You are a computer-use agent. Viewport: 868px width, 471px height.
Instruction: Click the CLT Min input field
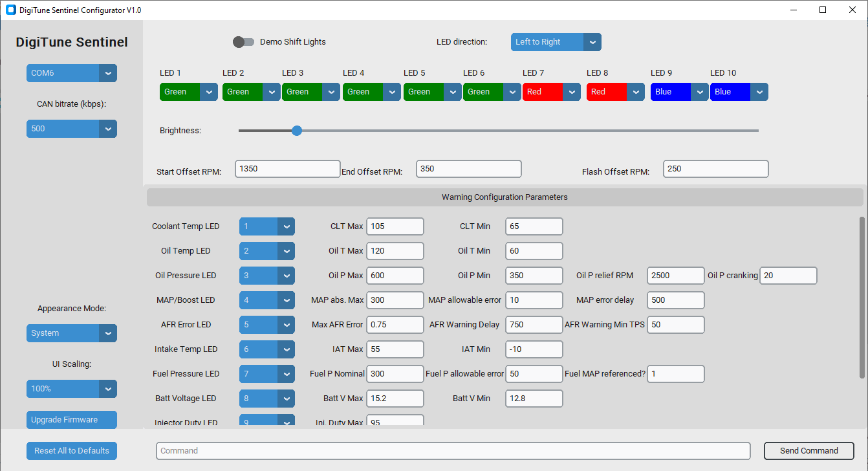click(534, 226)
